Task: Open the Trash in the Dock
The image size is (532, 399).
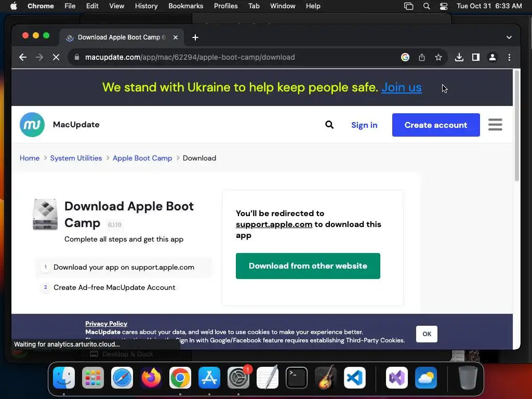Action: [468, 378]
